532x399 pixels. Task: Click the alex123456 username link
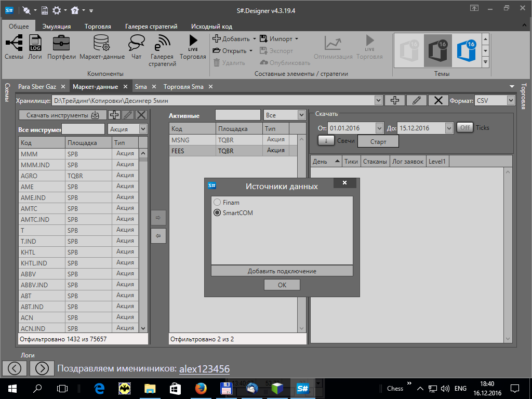coord(204,369)
